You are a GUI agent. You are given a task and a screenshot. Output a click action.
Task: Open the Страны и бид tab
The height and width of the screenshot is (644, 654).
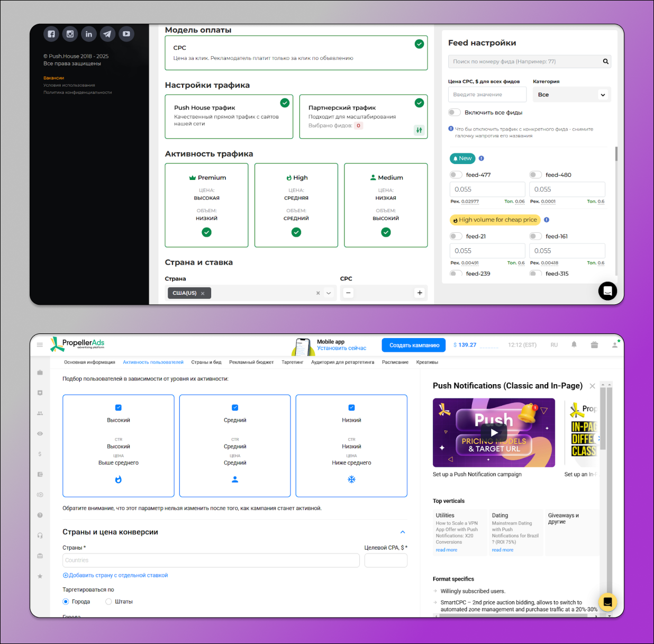206,362
